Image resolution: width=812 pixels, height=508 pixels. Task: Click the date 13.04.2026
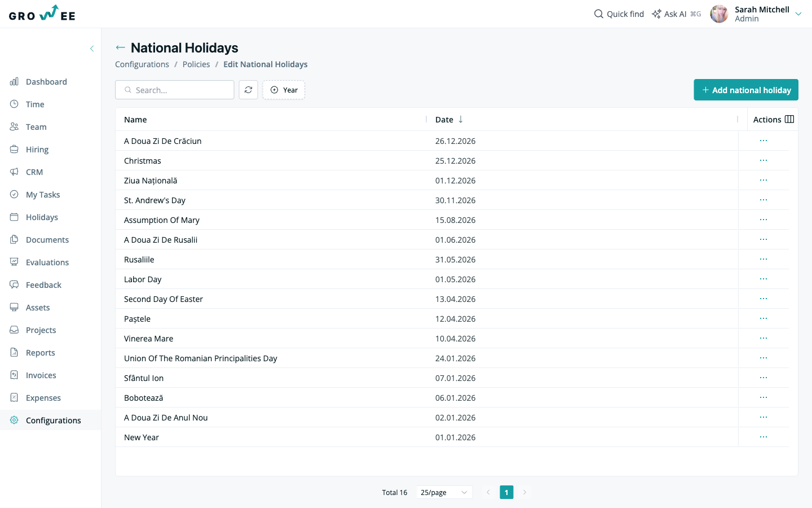(x=455, y=299)
